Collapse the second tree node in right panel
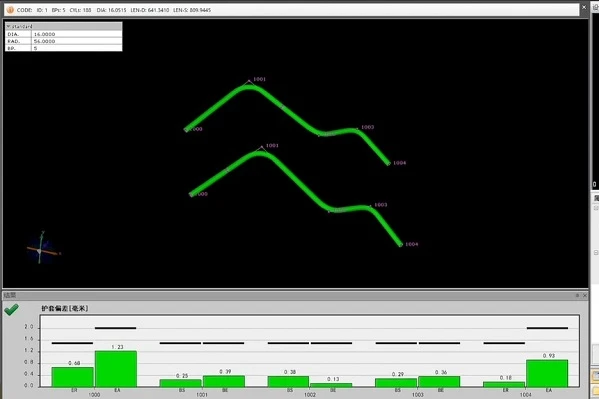This screenshot has width=599, height=399. tap(596, 253)
